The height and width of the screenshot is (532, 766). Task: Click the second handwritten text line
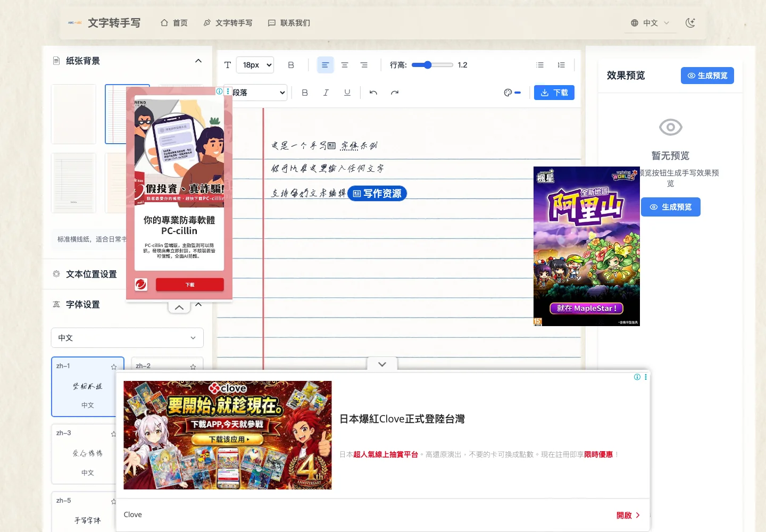[328, 168]
